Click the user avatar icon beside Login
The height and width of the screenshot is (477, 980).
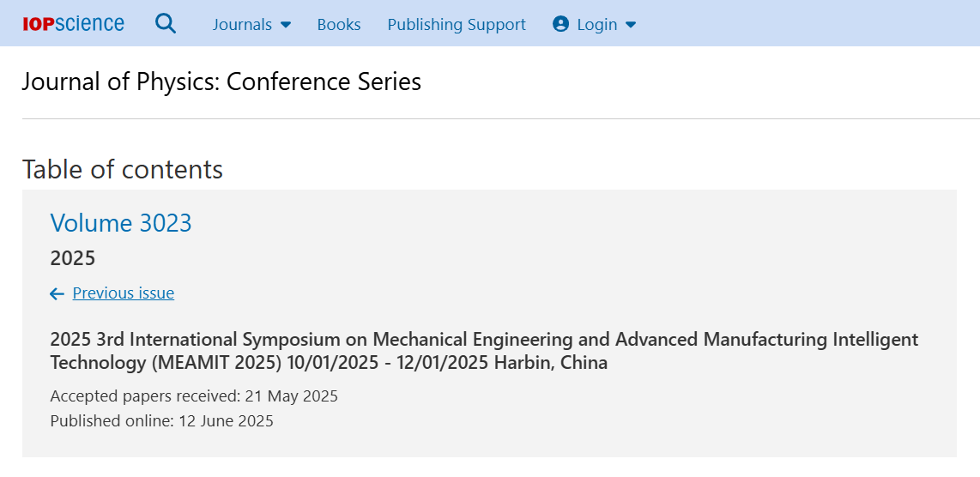click(560, 24)
